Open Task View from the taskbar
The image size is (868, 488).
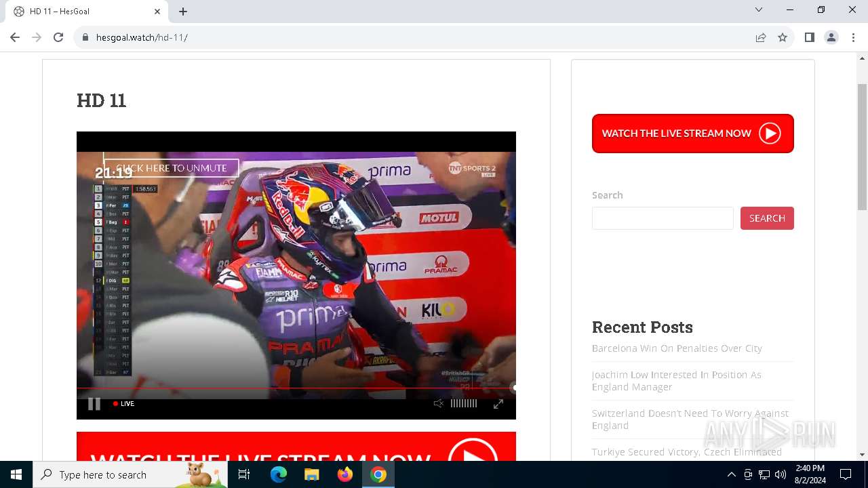click(x=244, y=474)
